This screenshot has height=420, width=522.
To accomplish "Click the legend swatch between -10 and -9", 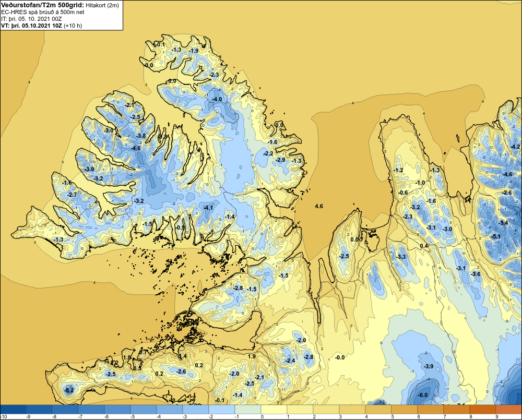I will coord(13,409).
